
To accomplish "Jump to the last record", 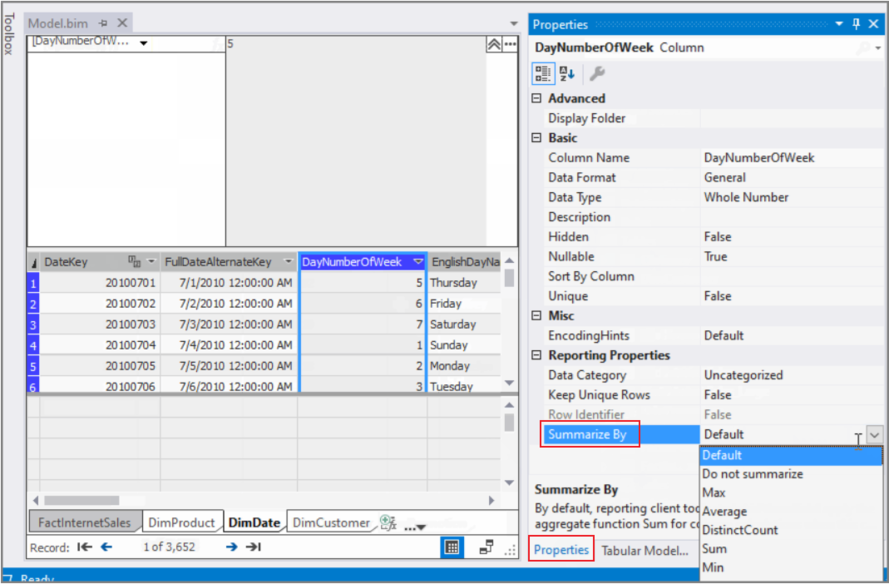I will [253, 547].
